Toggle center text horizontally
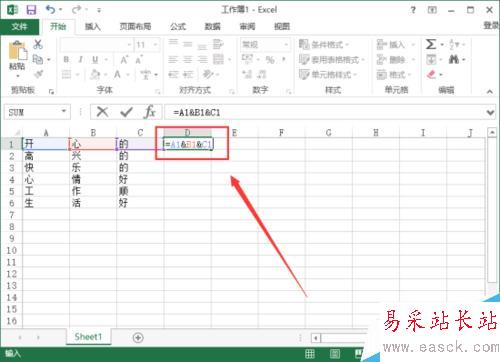 click(x=188, y=60)
